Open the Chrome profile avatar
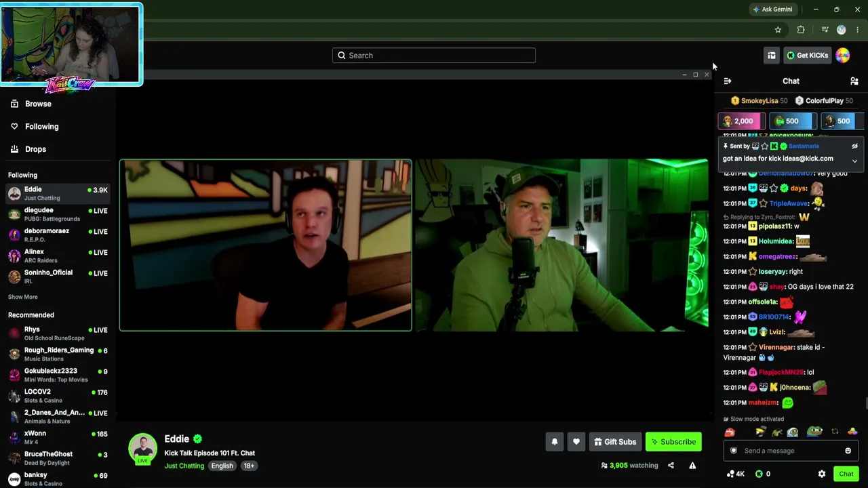Viewport: 868px width, 488px height. pyautogui.click(x=842, y=30)
